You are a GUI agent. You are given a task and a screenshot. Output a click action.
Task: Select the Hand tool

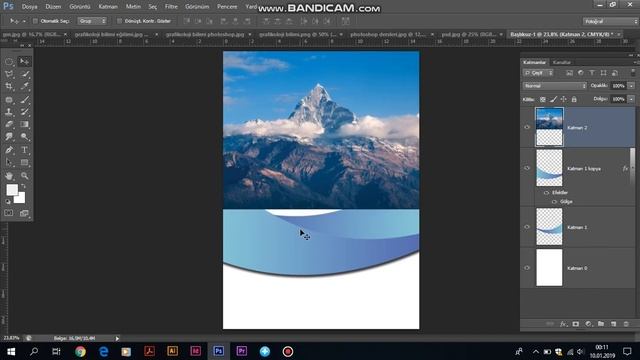[9, 176]
